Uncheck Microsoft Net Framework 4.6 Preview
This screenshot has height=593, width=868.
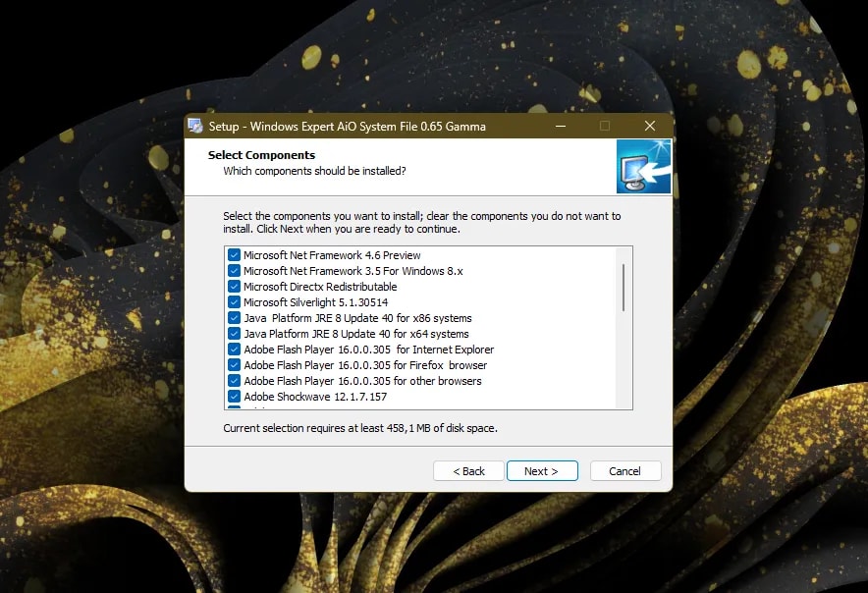coord(234,255)
